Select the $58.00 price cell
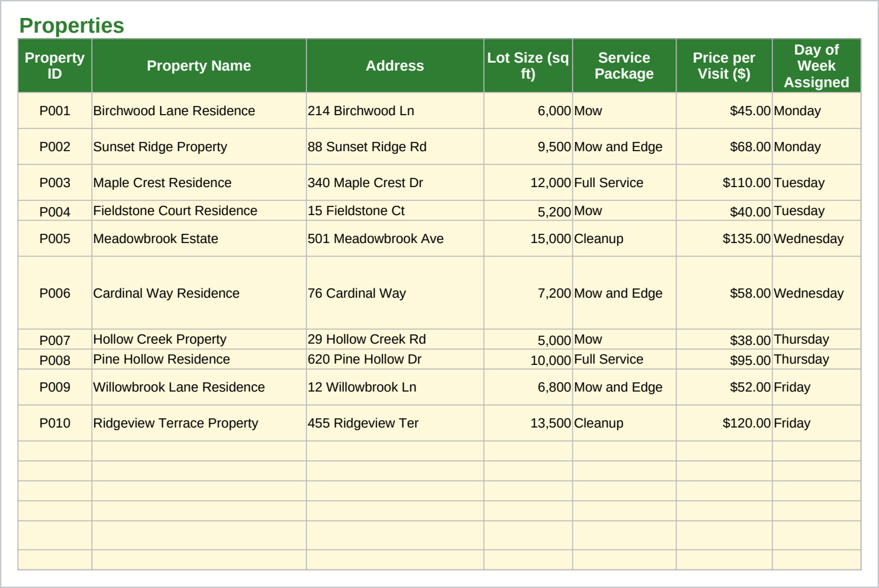The width and height of the screenshot is (879, 588). [724, 293]
